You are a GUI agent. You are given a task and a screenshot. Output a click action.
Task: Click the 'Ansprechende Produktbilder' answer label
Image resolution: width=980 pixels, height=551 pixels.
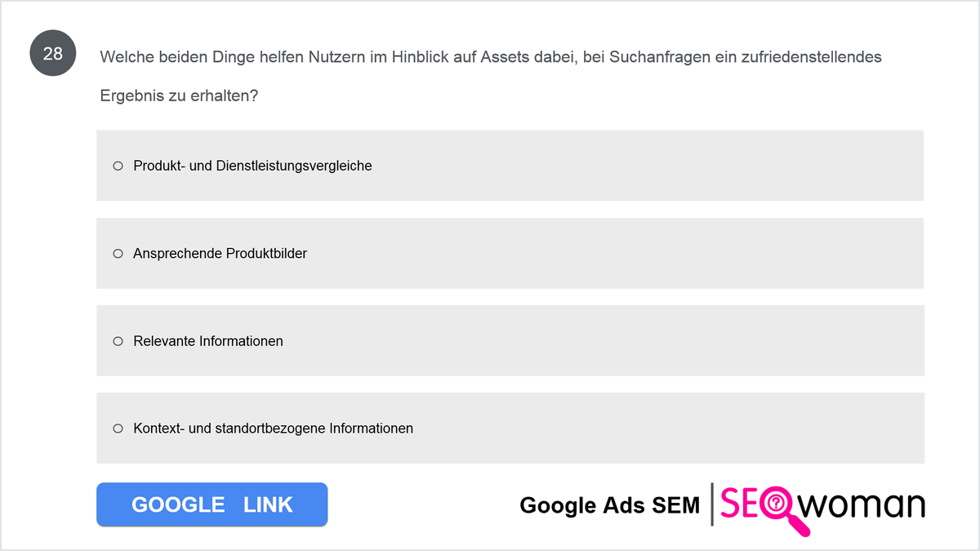(x=220, y=253)
